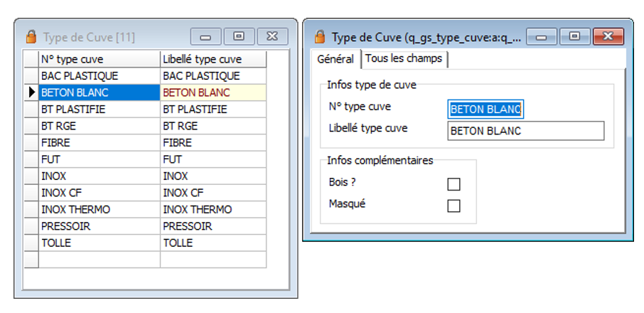Click the 'N° type cuve' column header
Viewport: 644px width, 313px height.
coord(98,59)
